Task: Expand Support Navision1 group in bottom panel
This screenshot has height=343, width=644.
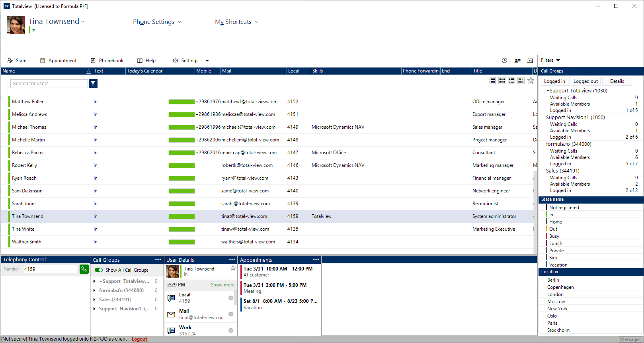Action: (x=94, y=309)
